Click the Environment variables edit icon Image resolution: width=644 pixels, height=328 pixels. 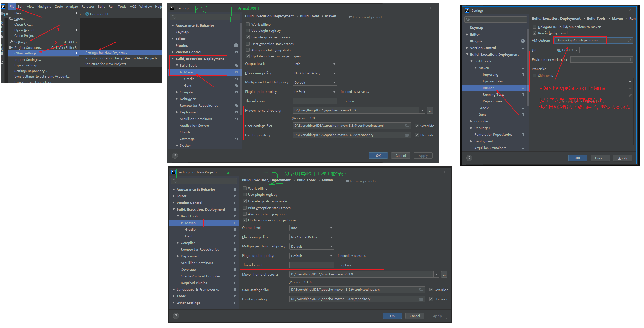[x=629, y=59]
